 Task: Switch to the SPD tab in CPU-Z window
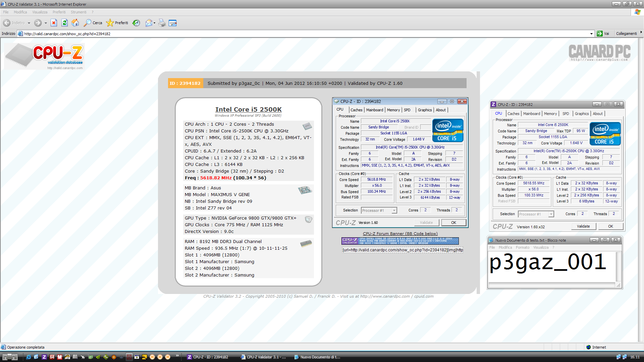tap(566, 114)
